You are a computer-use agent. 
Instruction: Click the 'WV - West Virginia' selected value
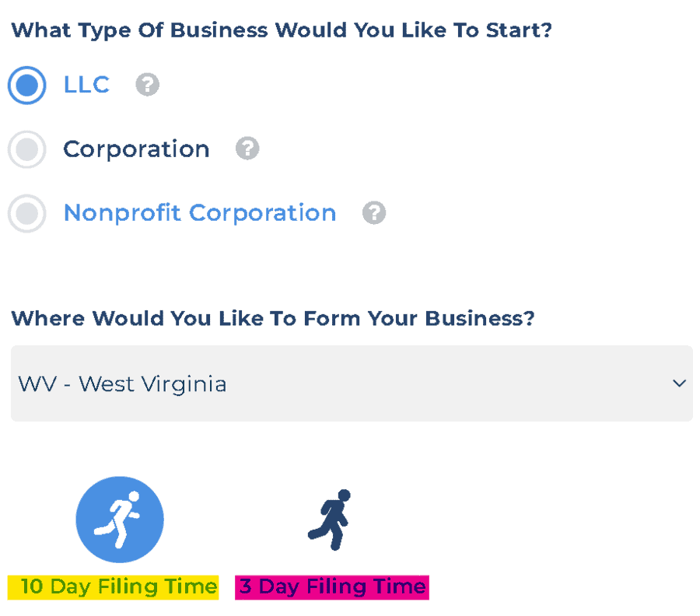122,384
